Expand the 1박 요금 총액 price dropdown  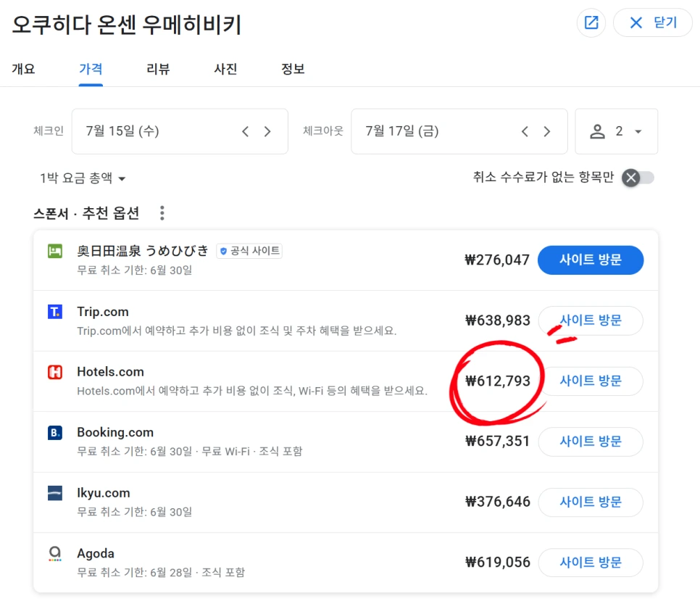(83, 178)
